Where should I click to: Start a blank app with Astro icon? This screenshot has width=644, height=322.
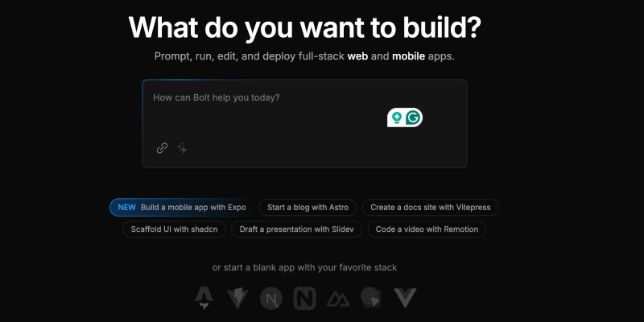[204, 299]
